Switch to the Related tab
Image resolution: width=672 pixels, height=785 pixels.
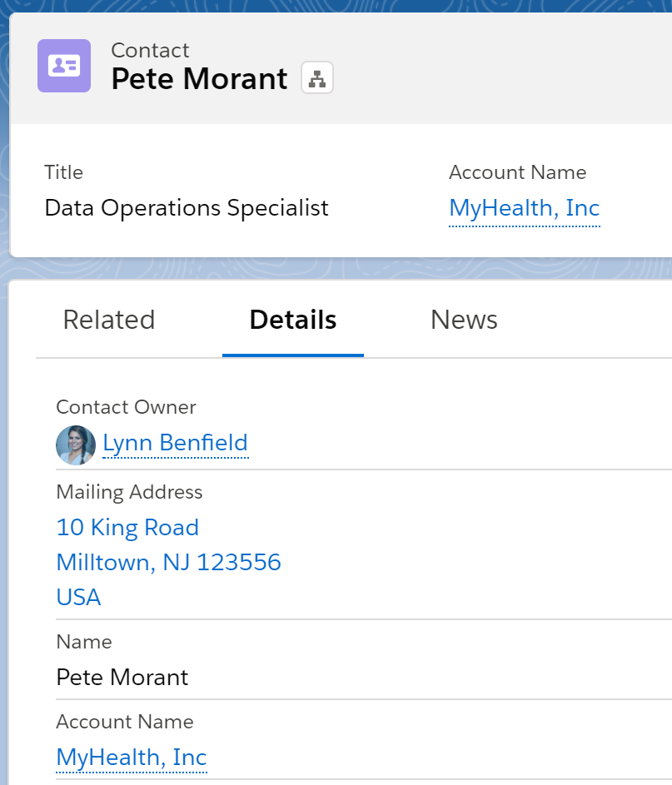pyautogui.click(x=109, y=320)
